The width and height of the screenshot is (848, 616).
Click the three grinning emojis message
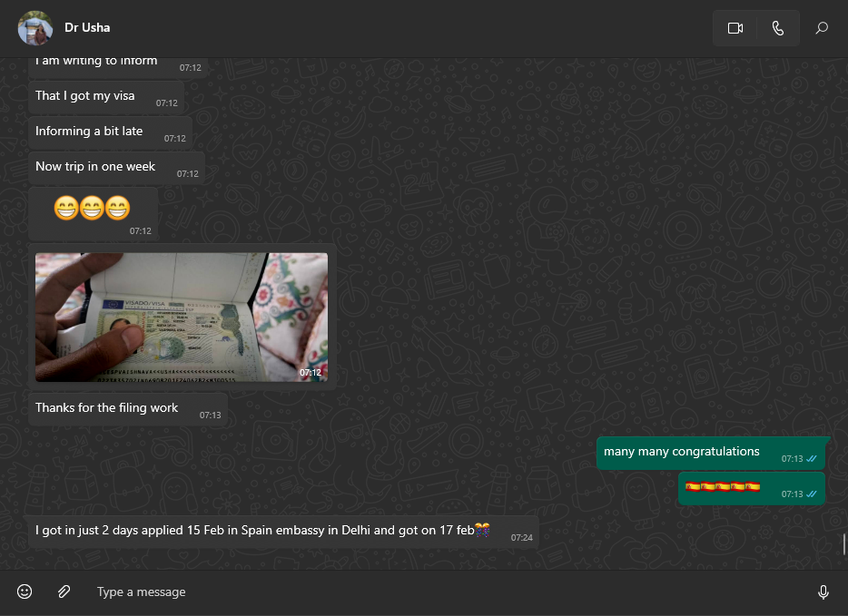click(x=92, y=210)
